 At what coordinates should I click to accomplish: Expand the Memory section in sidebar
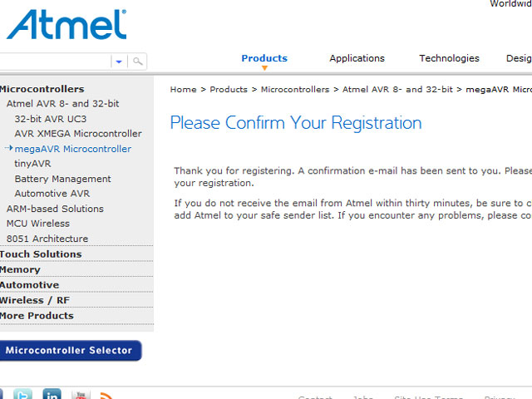[x=20, y=269]
